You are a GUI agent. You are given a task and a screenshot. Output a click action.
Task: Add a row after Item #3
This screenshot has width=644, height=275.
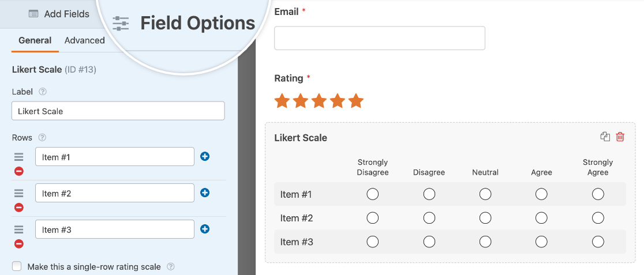pyautogui.click(x=205, y=229)
